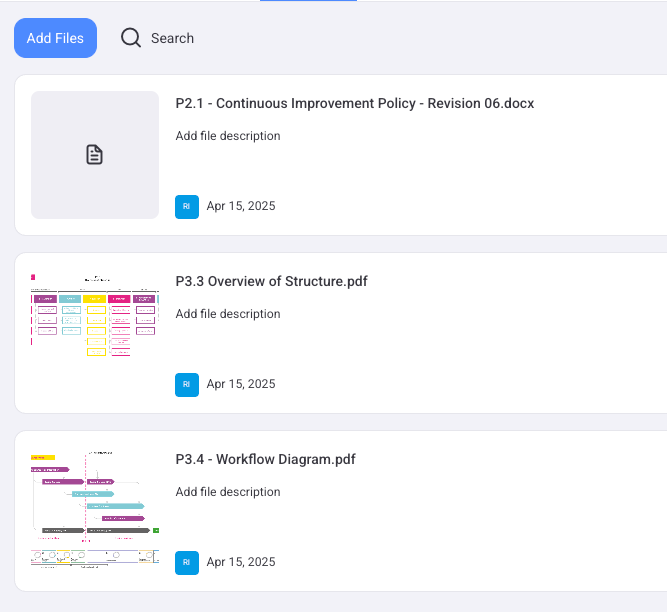Focus the Search text field

(x=172, y=38)
